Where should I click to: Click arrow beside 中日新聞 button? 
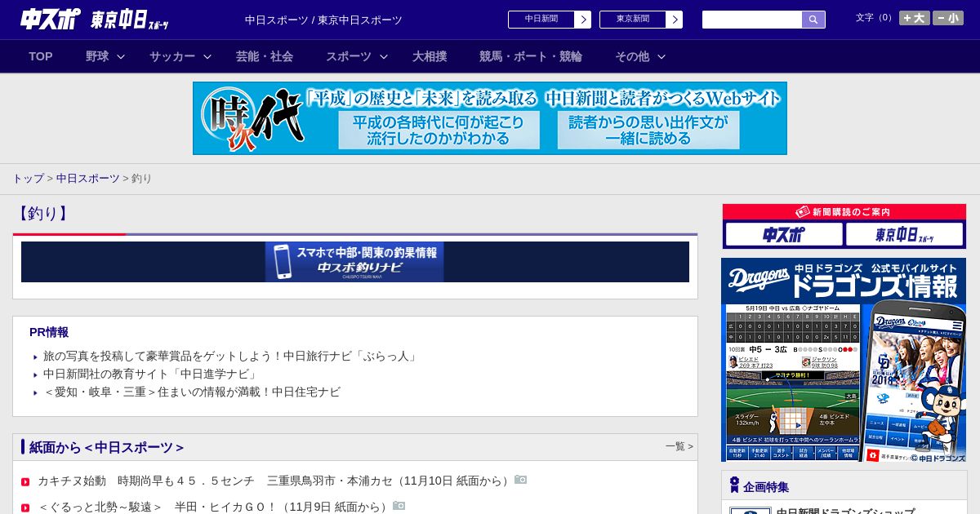coord(583,20)
